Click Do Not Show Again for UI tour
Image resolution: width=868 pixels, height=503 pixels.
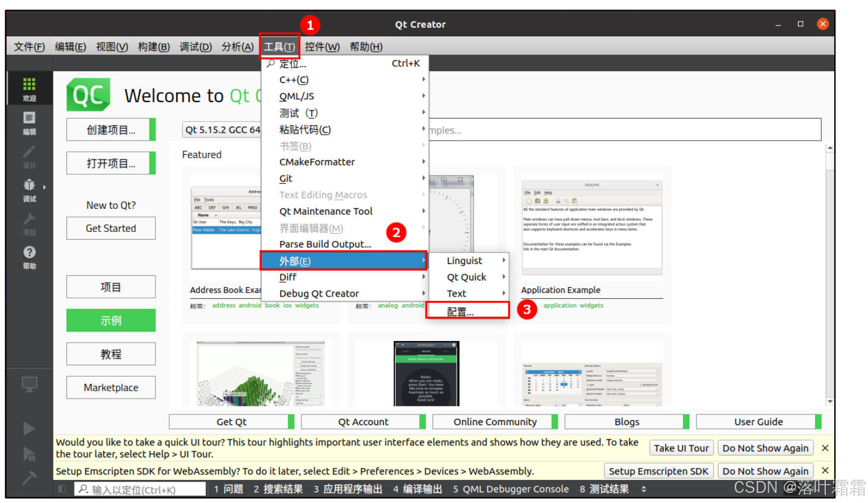[x=765, y=448]
